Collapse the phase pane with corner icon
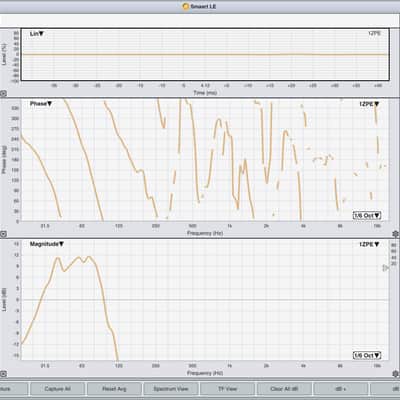This screenshot has width=400, height=400. (3, 234)
